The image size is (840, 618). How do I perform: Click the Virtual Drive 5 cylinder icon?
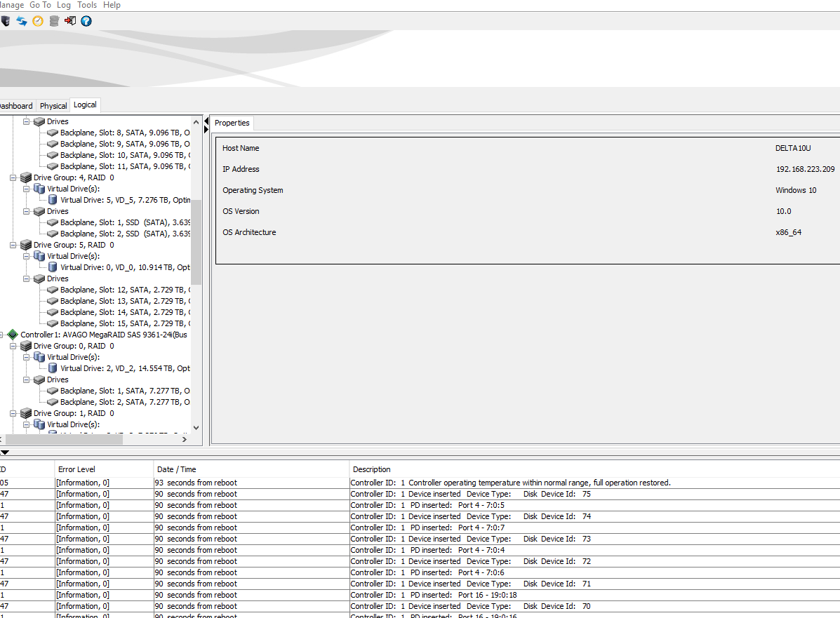(x=53, y=200)
